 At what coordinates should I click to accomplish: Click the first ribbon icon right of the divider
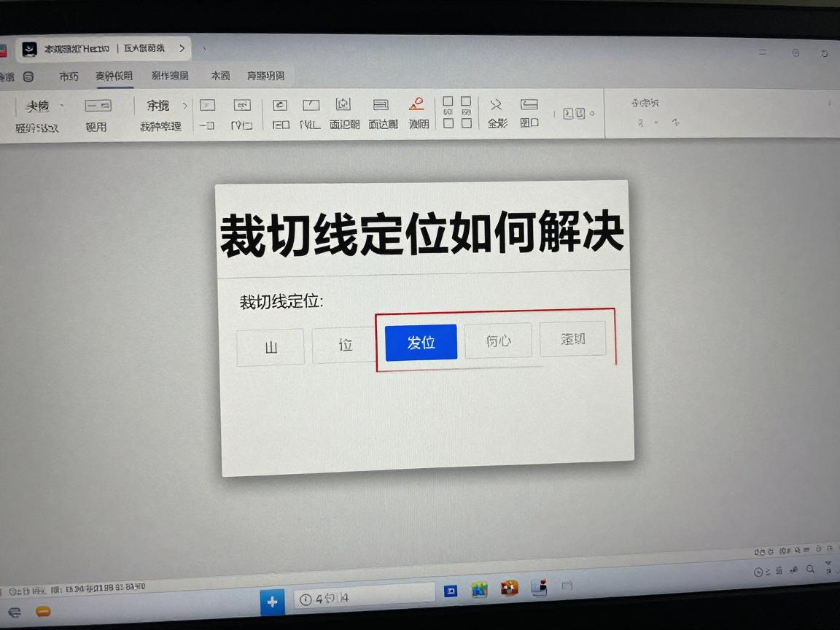tap(207, 105)
